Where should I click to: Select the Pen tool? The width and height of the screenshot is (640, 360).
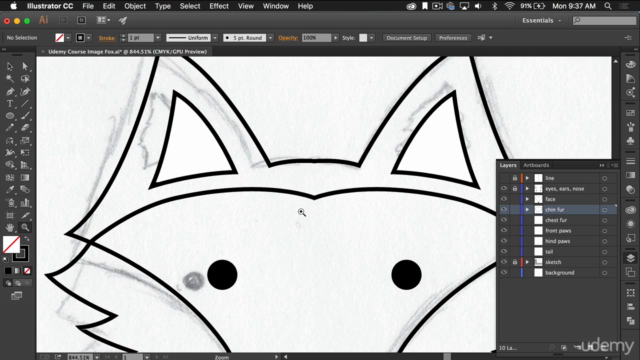(10, 91)
